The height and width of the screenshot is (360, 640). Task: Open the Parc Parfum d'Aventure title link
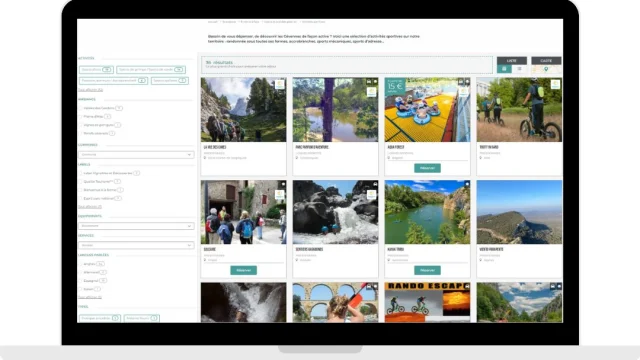[312, 147]
